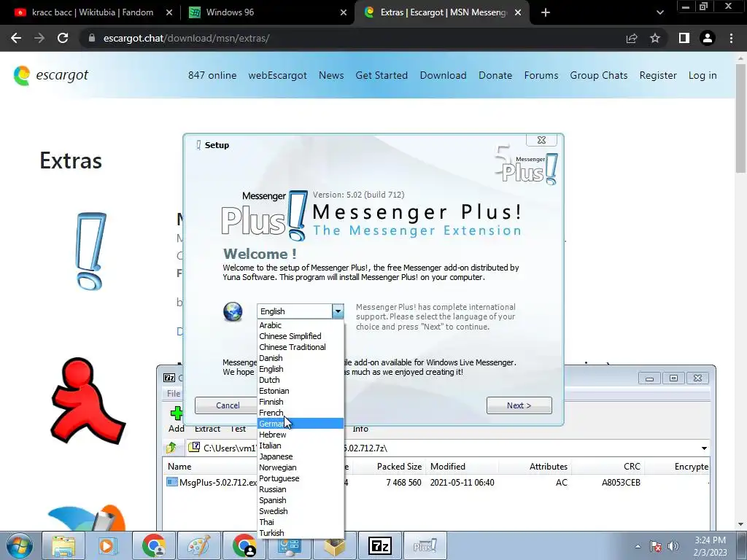The image size is (747, 560).
Task: Click the green Add icon in 7-Zip
Action: [177, 413]
